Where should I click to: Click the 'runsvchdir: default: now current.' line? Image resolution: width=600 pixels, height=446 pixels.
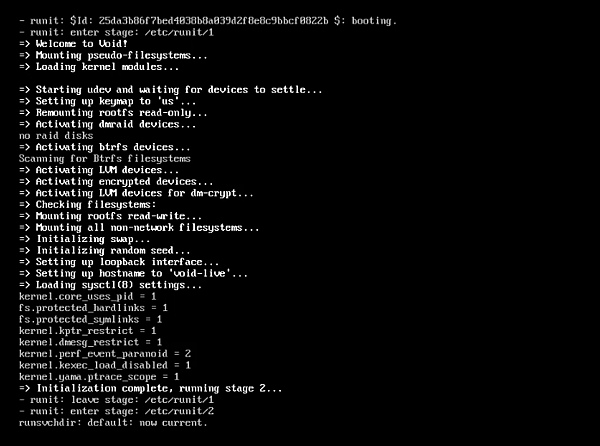113,422
